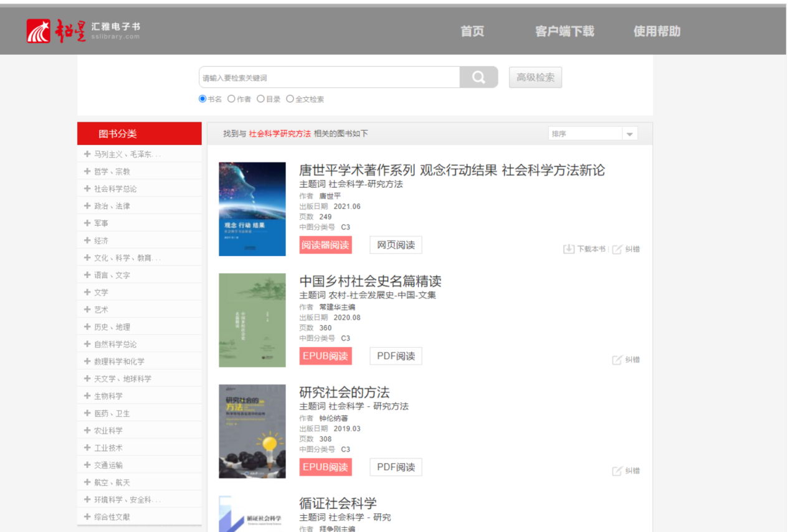This screenshot has height=532, width=790.
Task: Click the highlighted 社会科学研究方法 search term
Action: click(x=280, y=134)
